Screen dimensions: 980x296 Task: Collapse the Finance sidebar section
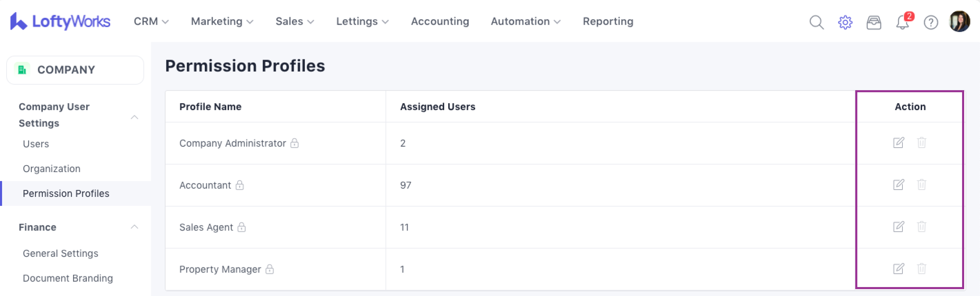pos(134,227)
